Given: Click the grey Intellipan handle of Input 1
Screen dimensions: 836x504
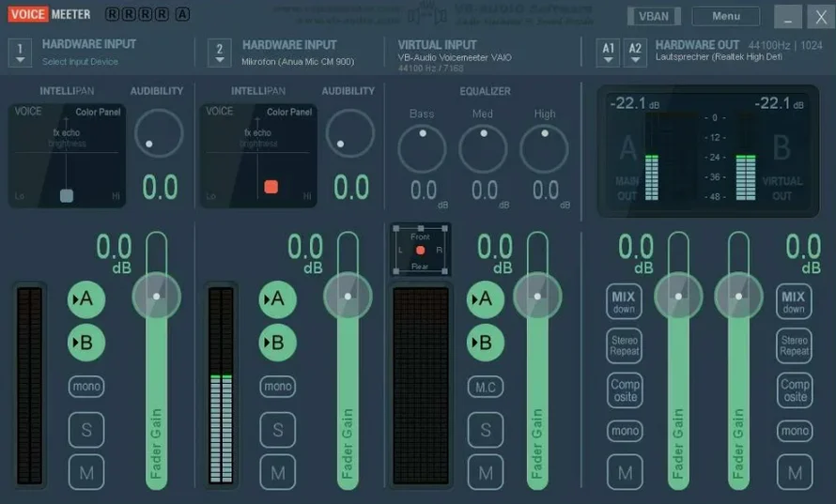Looking at the screenshot, I should pos(67,195).
